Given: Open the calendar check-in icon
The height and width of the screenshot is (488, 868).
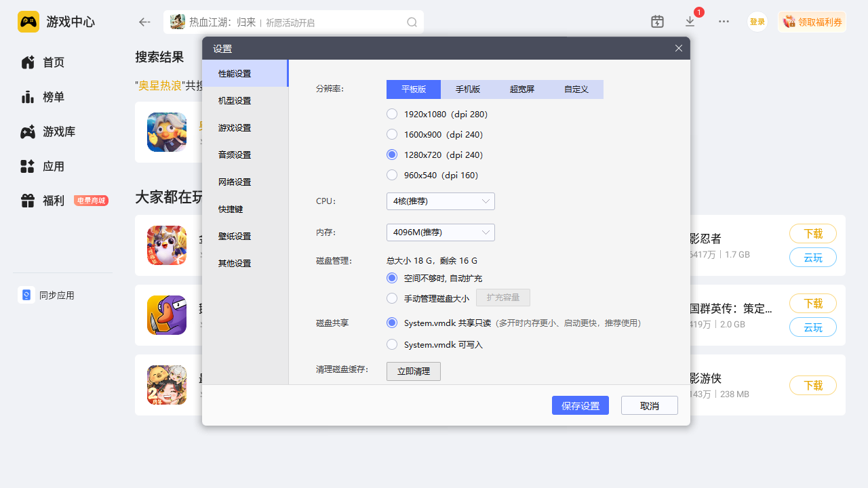Looking at the screenshot, I should click(x=657, y=22).
